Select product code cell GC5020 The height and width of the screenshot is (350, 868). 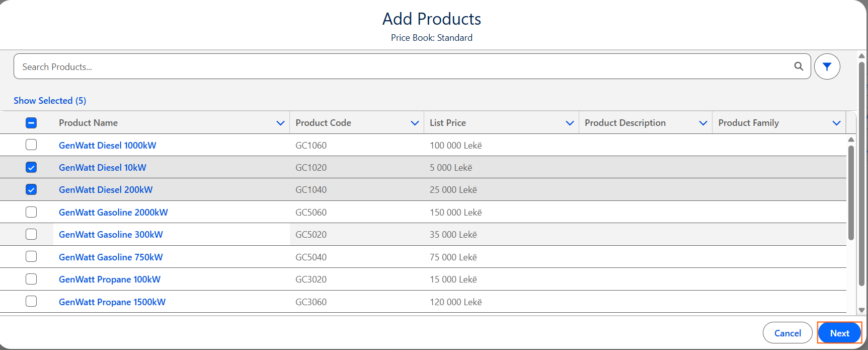[x=311, y=234]
